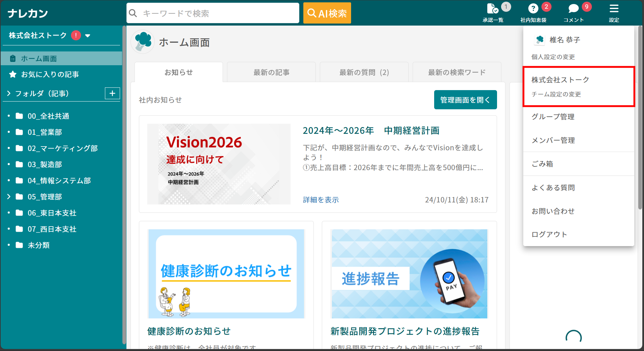Select メンバー管理 from settings menu
Image resolution: width=644 pixels, height=351 pixels.
(x=553, y=140)
